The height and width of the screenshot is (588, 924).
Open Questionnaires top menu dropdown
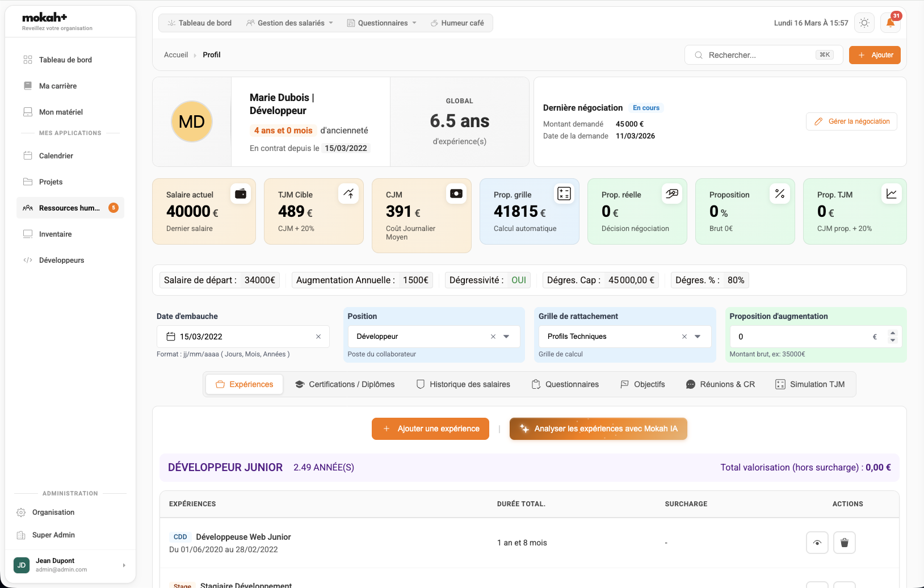(x=382, y=23)
